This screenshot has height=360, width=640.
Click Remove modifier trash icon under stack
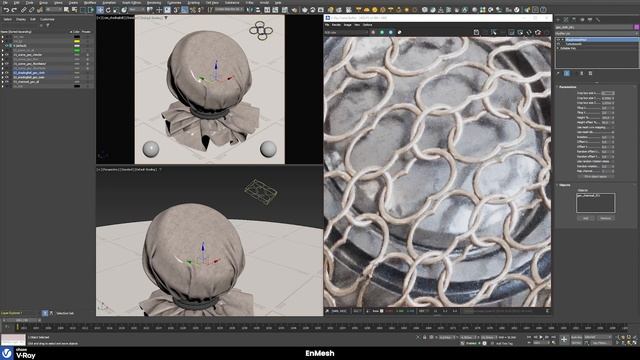click(x=582, y=73)
